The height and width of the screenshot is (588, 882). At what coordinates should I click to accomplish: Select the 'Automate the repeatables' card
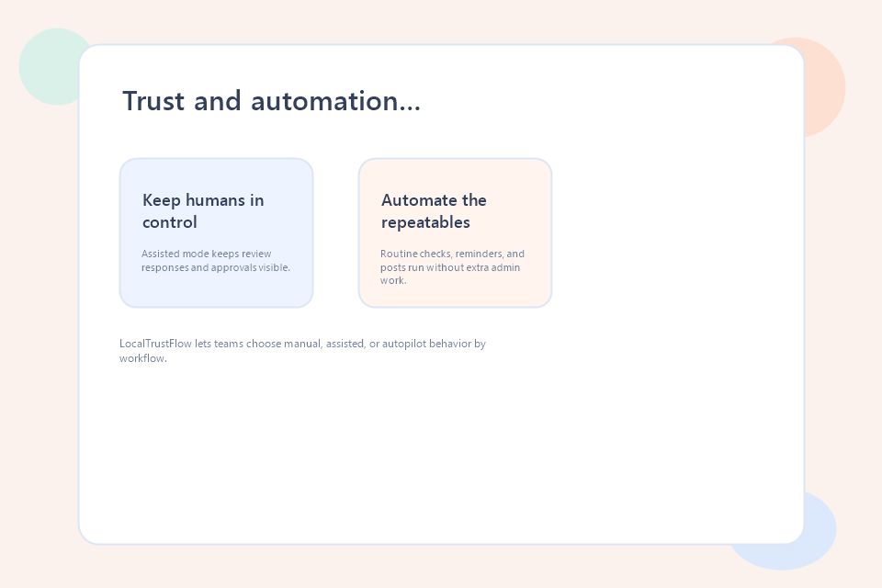click(455, 233)
